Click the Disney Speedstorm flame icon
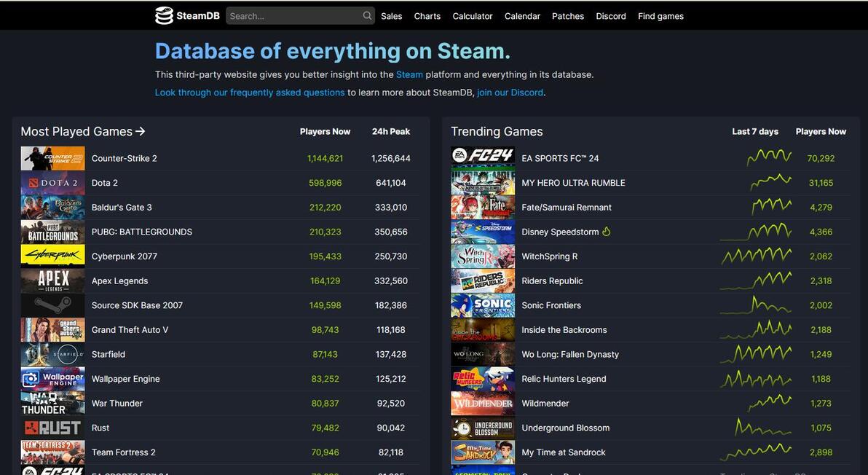Screen dimensions: 868x475 click(x=606, y=232)
